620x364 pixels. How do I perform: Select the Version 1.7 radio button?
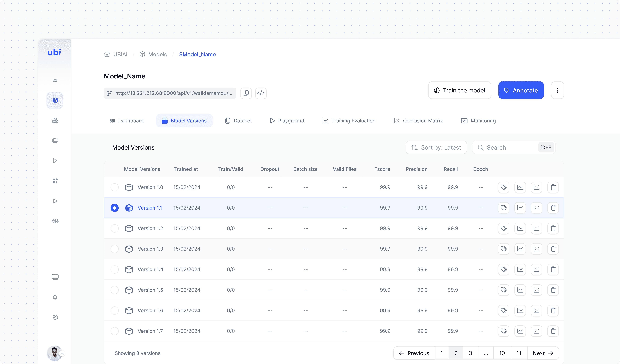pyautogui.click(x=114, y=331)
